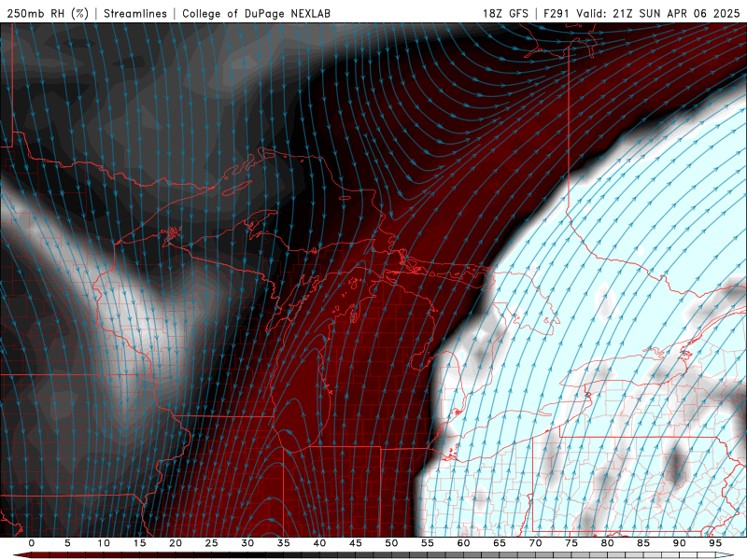Click the '70' color scale label

(x=535, y=543)
